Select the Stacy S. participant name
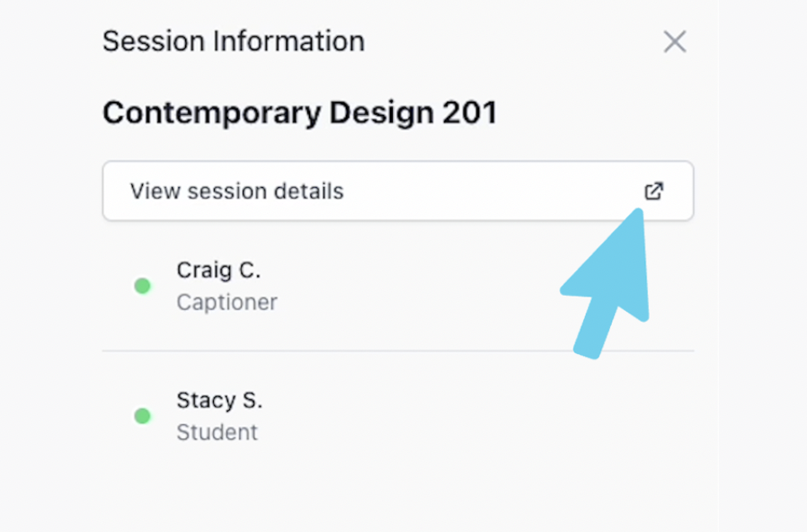 [219, 400]
